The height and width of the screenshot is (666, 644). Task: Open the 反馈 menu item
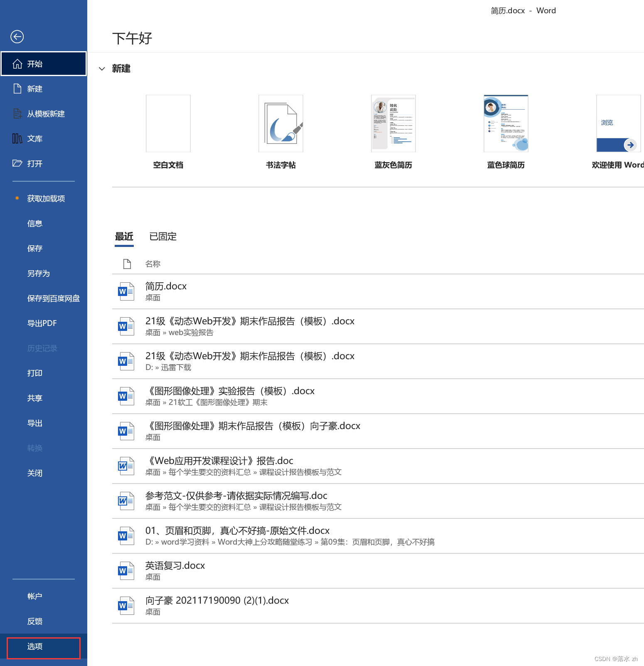coord(44,621)
